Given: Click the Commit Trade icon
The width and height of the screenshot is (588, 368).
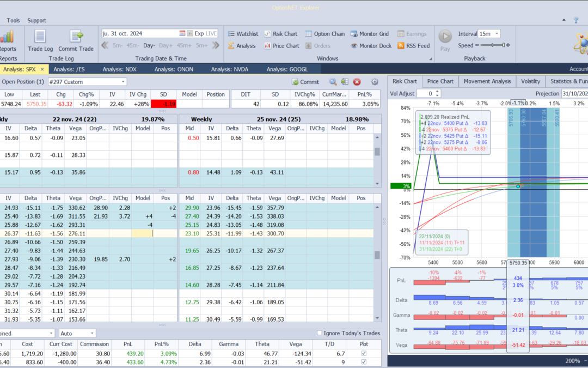Looking at the screenshot, I should point(76,37).
